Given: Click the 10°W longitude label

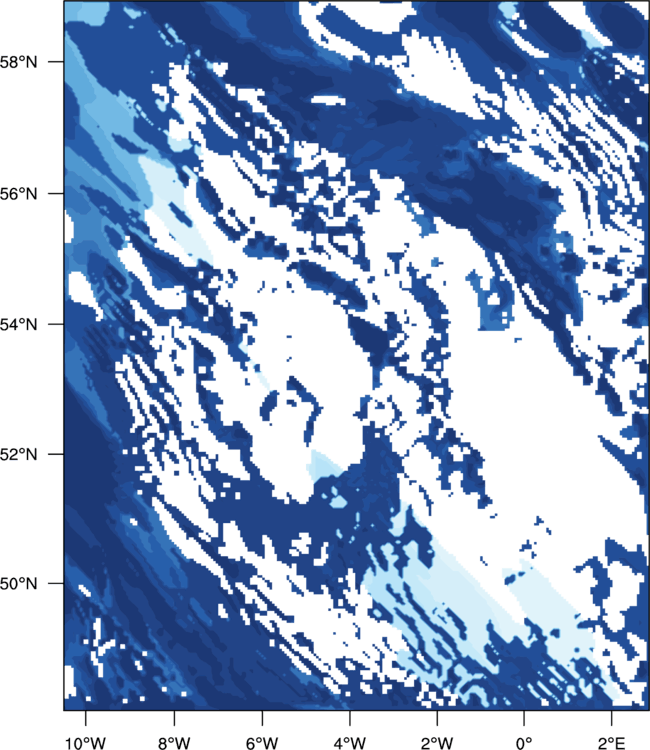Looking at the screenshot, I should point(86,743).
